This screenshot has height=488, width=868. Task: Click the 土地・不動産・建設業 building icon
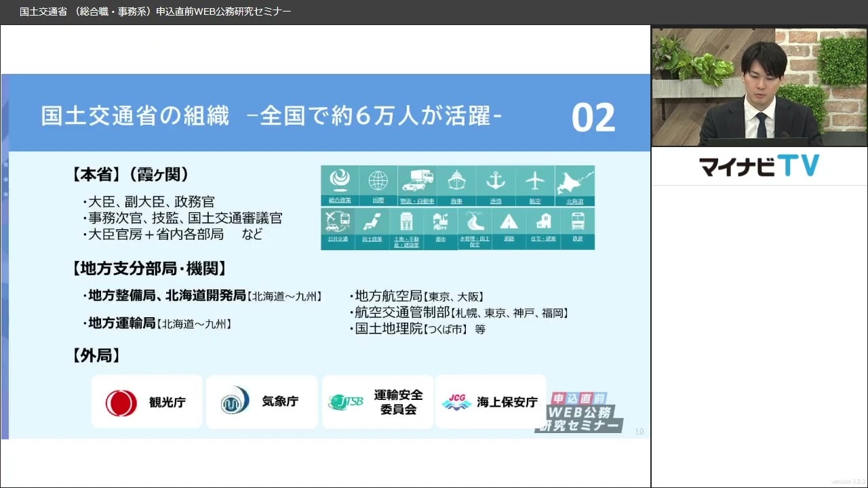click(406, 222)
